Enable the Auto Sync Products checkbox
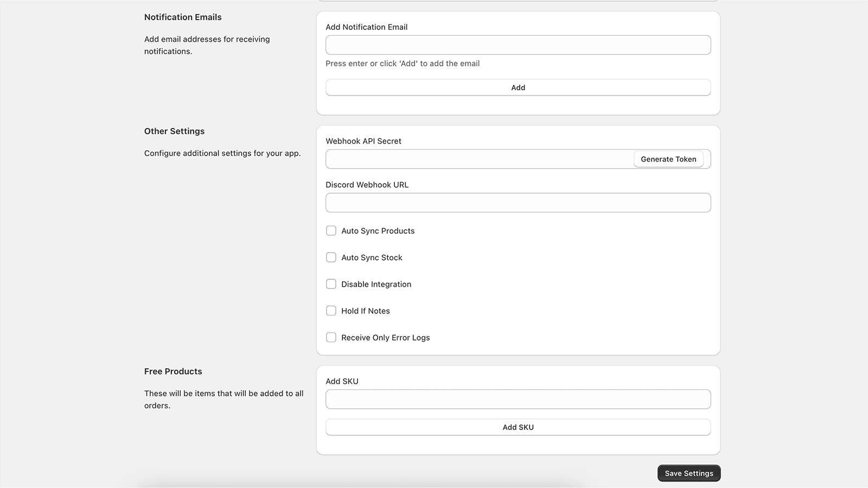 tap(331, 231)
